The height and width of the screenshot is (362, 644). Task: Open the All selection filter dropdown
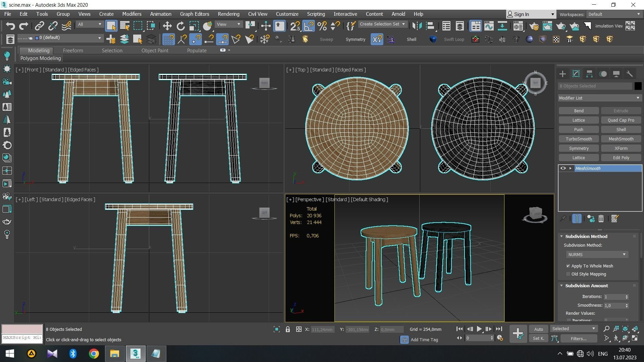coord(89,24)
